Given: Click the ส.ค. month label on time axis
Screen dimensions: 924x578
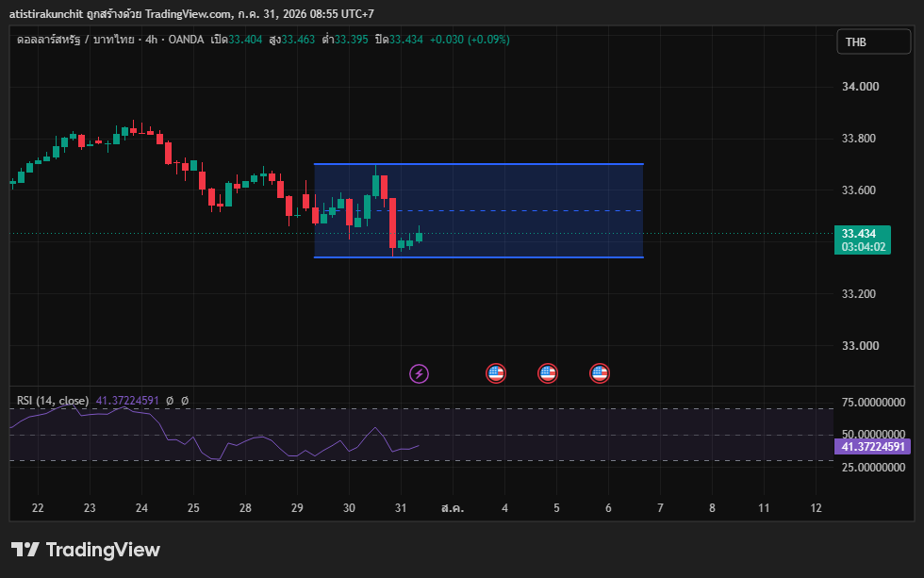Looking at the screenshot, I should [453, 508].
